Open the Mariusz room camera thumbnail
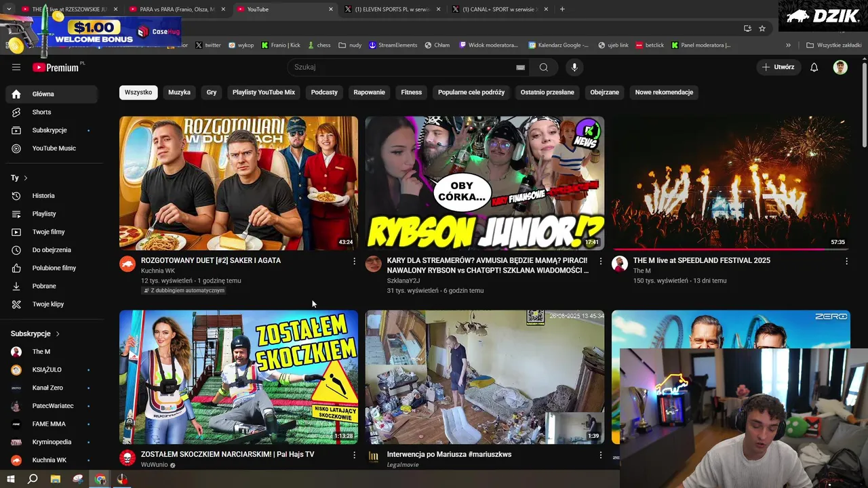 485,377
